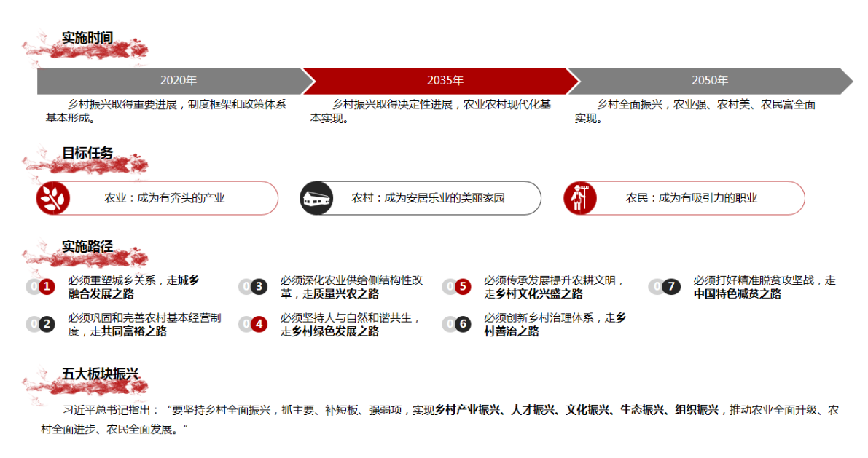Select the black numbered badge 3
This screenshot has width=868, height=458.
click(259, 286)
